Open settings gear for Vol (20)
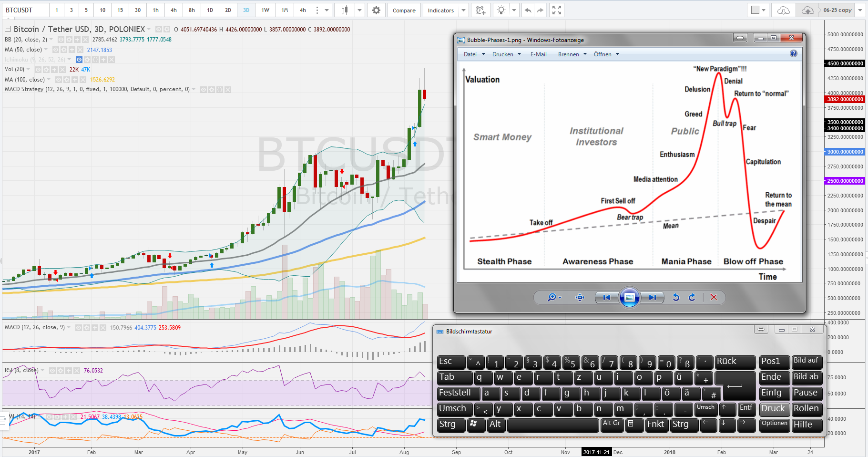868x457 pixels. point(46,70)
